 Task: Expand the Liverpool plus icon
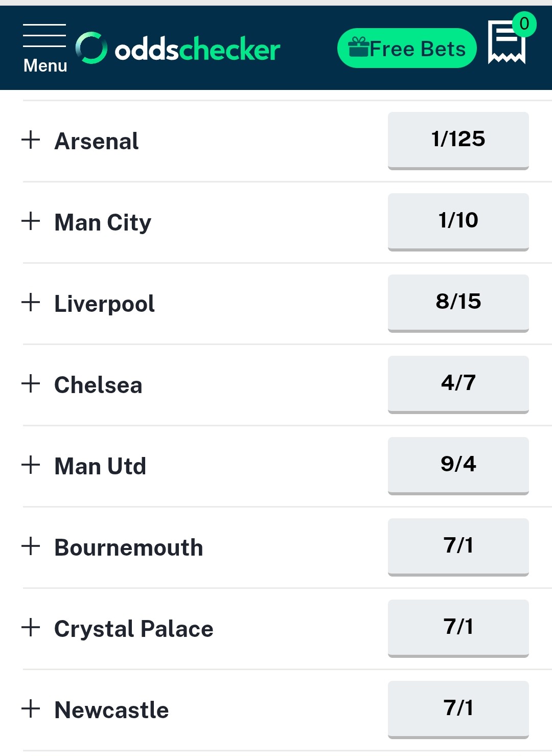coord(31,302)
